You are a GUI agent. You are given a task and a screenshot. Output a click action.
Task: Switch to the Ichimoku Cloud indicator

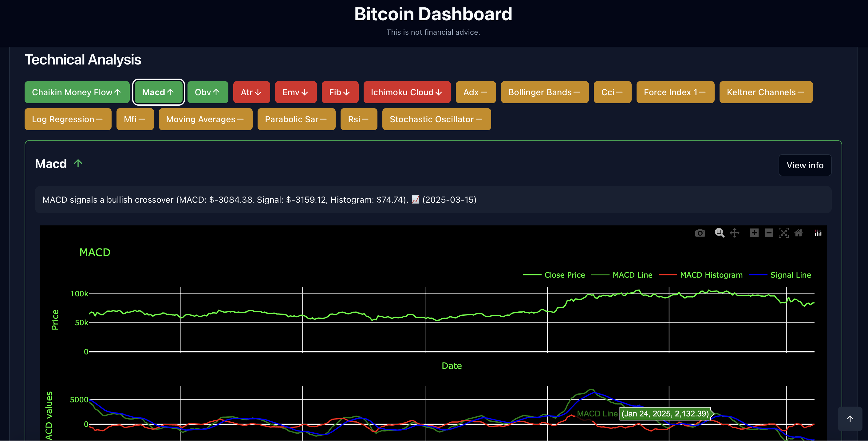tap(407, 92)
